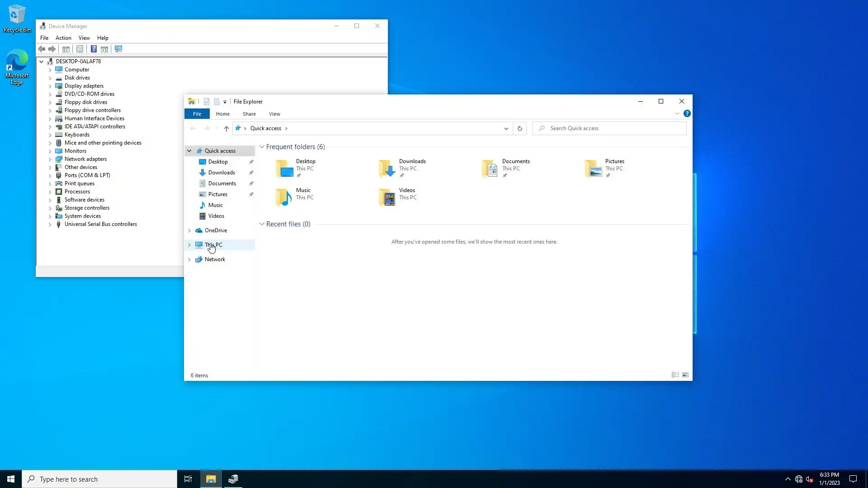
Task: Click File Explorer help question mark icon
Action: coord(687,114)
